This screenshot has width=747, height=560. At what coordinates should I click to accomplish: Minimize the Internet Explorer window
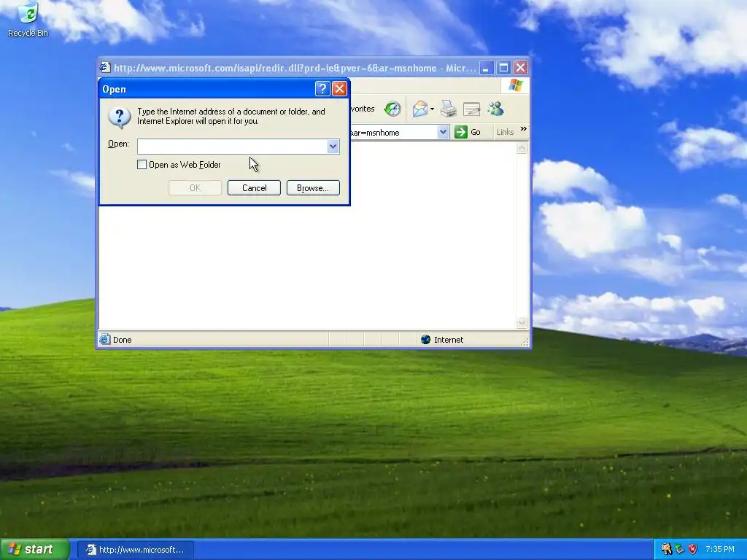tap(487, 68)
